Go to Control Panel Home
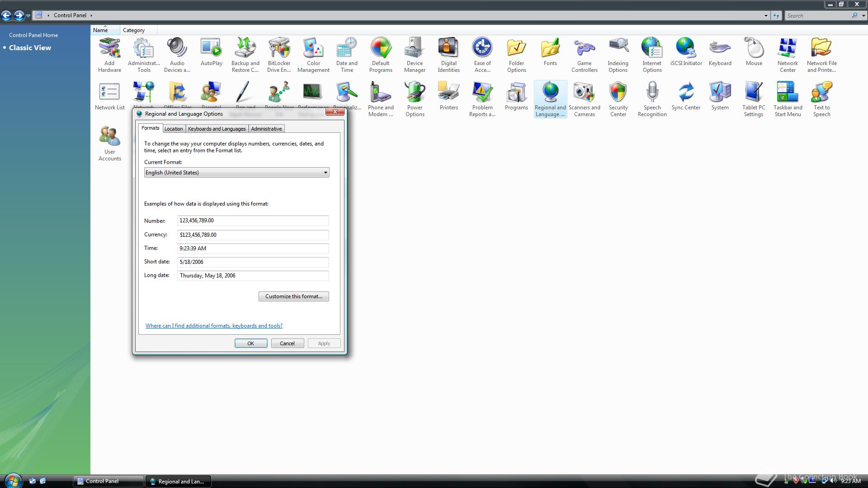The width and height of the screenshot is (868, 488). coord(33,35)
